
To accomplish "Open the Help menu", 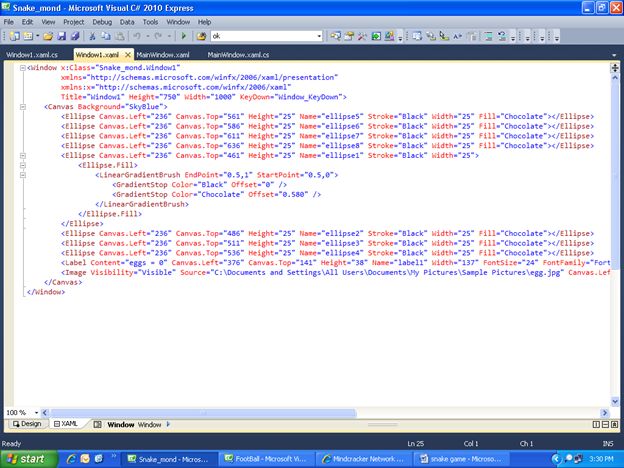I will pos(205,22).
